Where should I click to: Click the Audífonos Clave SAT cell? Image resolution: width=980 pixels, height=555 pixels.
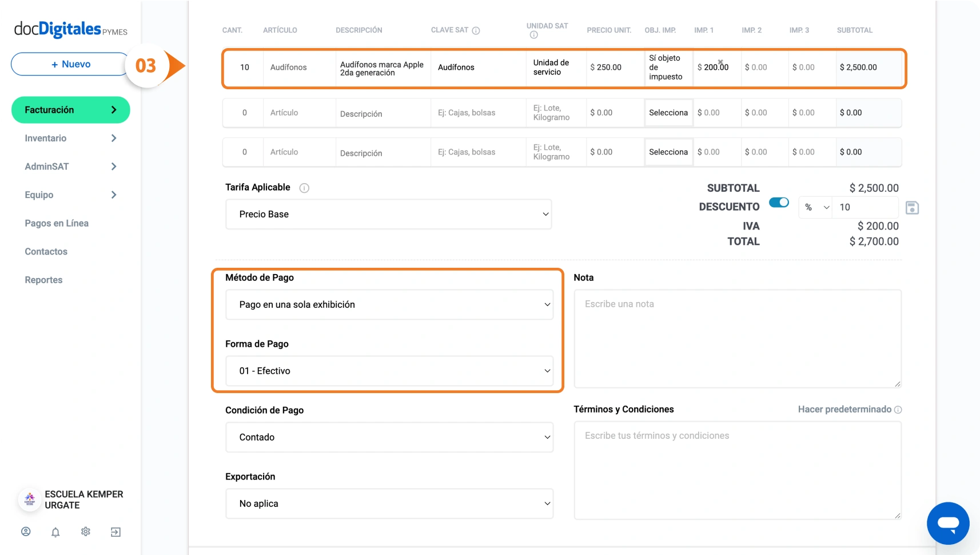pyautogui.click(x=479, y=68)
